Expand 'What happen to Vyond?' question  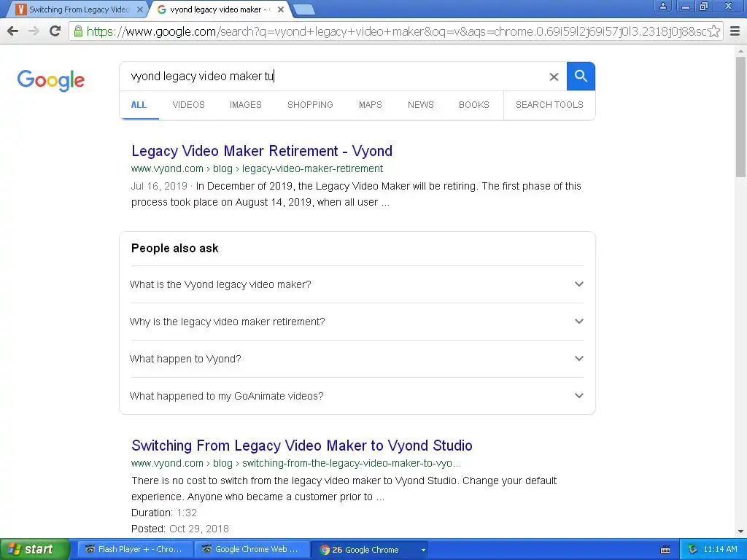[x=357, y=359]
